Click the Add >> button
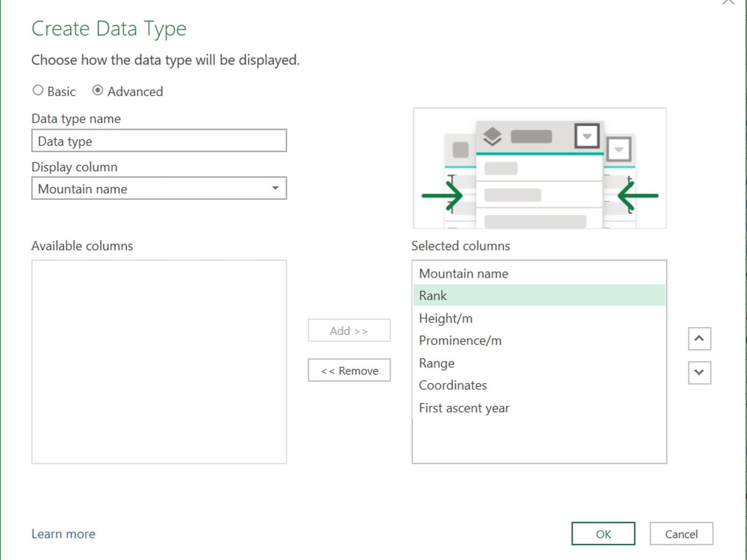747x560 pixels. click(349, 331)
